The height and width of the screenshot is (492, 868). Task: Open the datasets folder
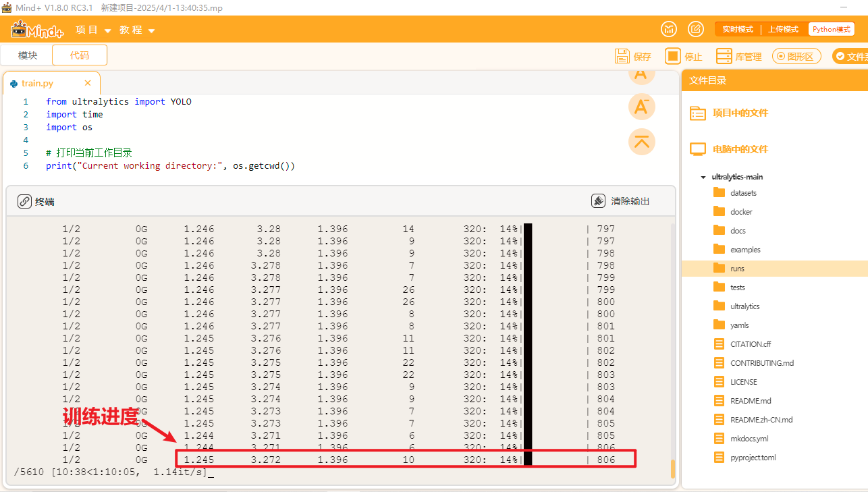[735, 193]
